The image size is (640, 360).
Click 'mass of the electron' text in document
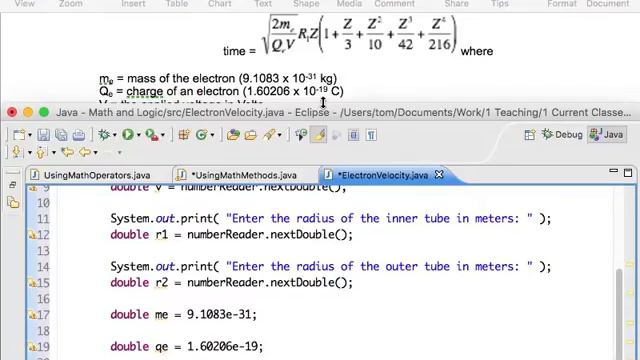click(x=181, y=78)
